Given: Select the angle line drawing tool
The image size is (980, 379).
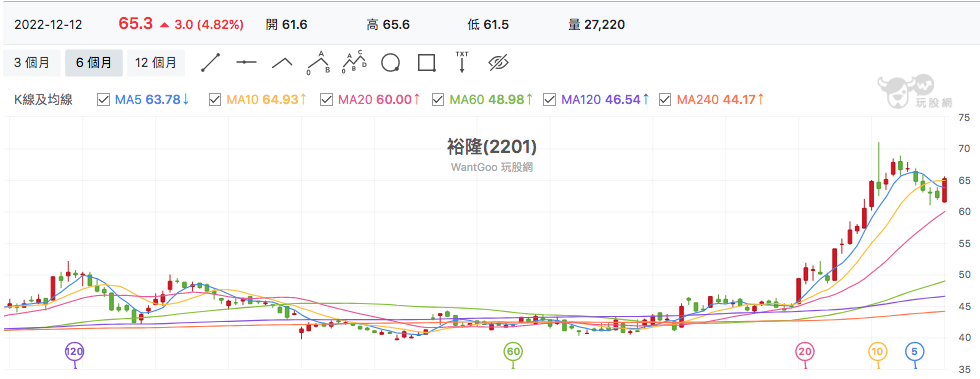Looking at the screenshot, I should tap(282, 63).
